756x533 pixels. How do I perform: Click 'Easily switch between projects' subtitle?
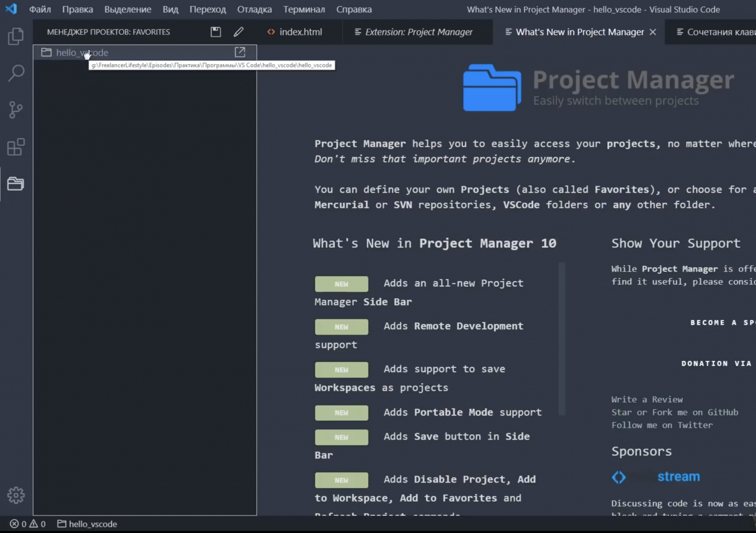coord(616,101)
